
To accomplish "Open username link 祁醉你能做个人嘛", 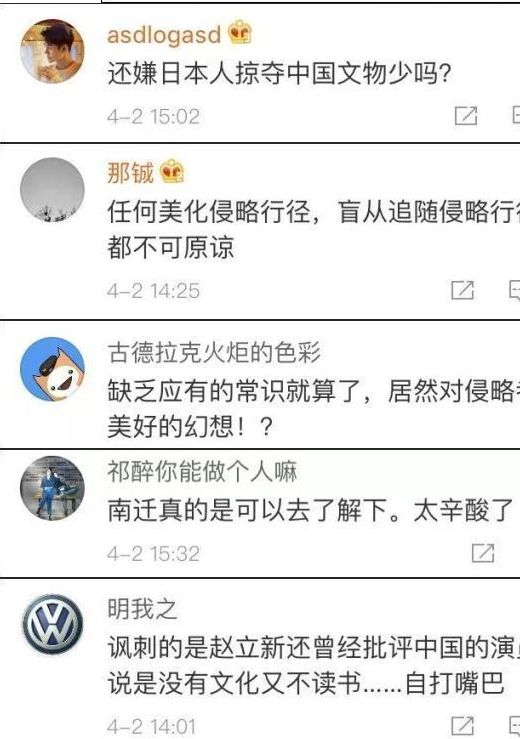I will pos(202,471).
